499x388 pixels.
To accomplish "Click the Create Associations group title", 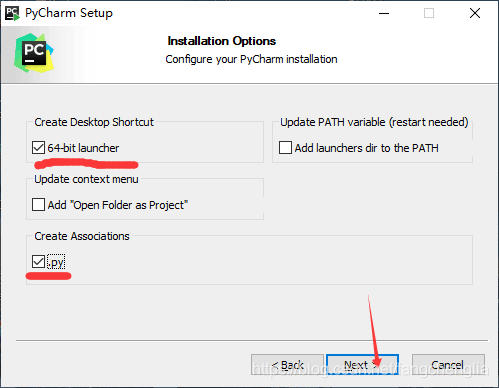I will tap(82, 236).
